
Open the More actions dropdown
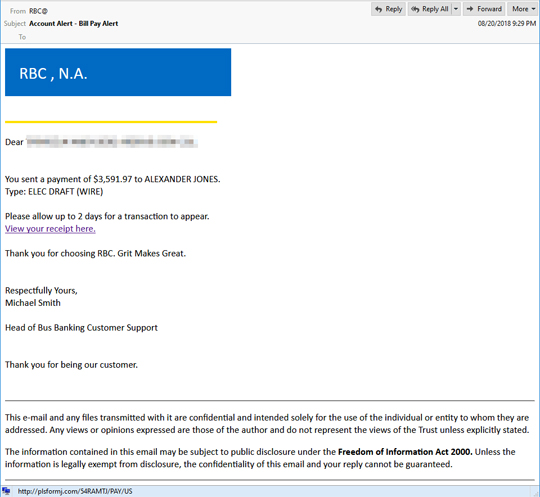click(523, 9)
